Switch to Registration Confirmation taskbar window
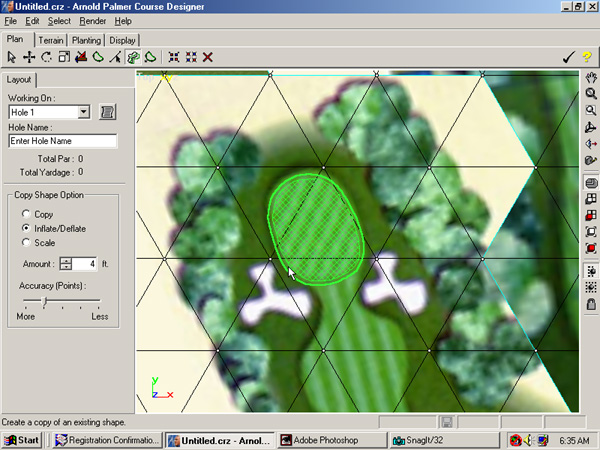 [x=108, y=440]
